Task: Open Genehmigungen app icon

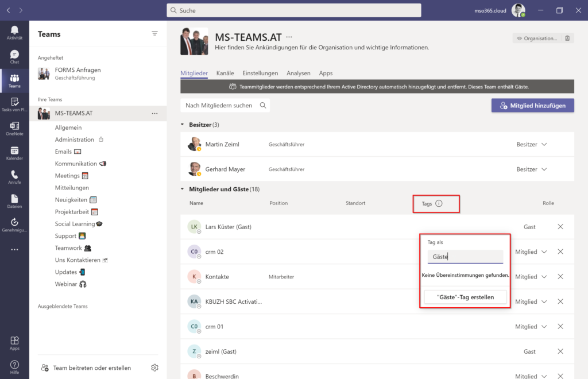Action: 14,225
